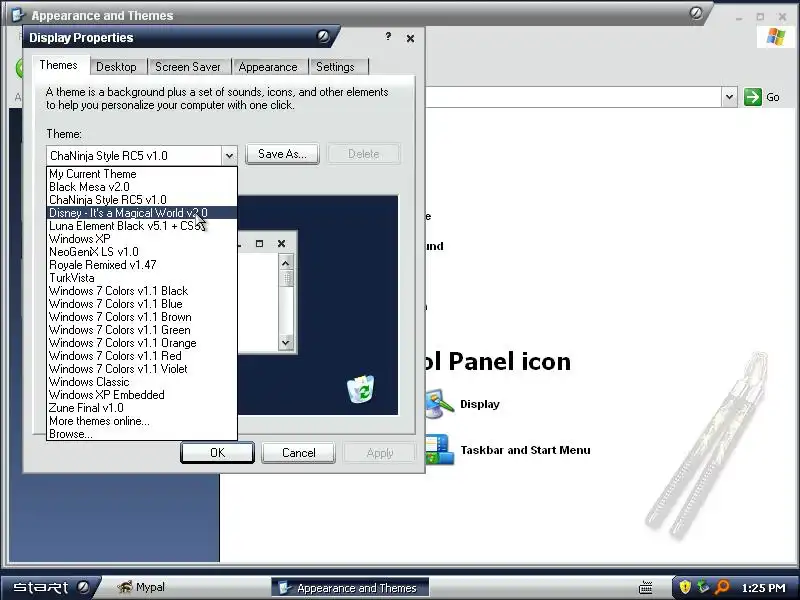Select My Current Theme from list
Viewport: 800px width, 600px height.
[x=142, y=174]
